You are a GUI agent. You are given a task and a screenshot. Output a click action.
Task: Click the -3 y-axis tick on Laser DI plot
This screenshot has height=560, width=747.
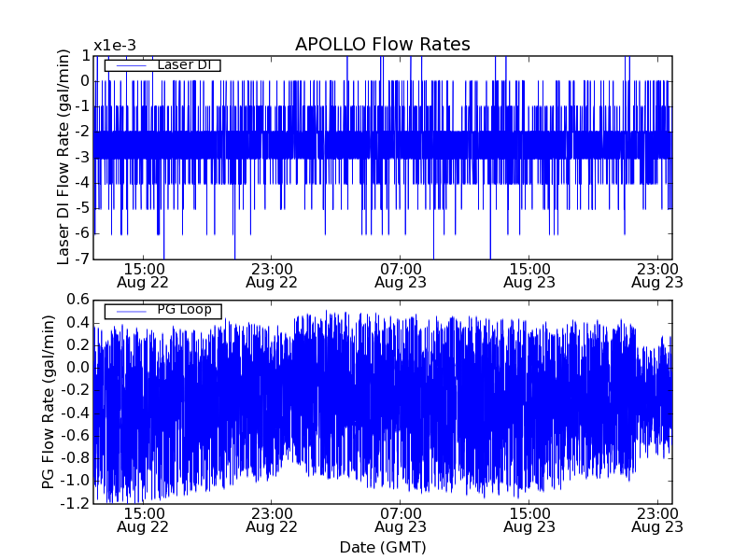82,157
